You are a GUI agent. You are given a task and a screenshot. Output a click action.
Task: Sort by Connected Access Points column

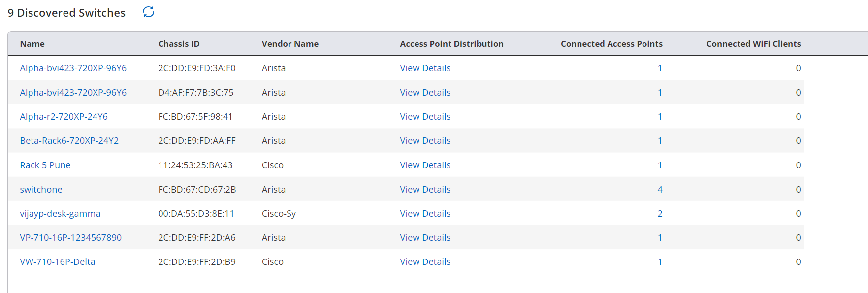611,44
